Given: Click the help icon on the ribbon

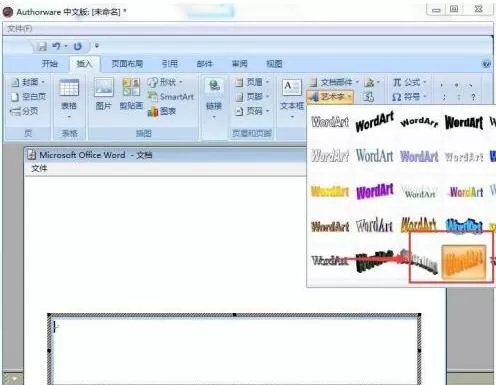Looking at the screenshot, I should [x=487, y=64].
